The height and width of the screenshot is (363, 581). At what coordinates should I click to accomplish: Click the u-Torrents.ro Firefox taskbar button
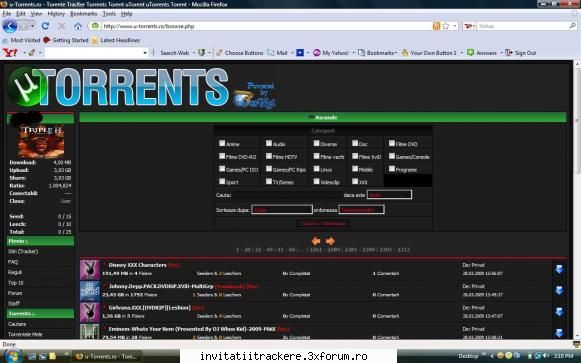(107, 356)
